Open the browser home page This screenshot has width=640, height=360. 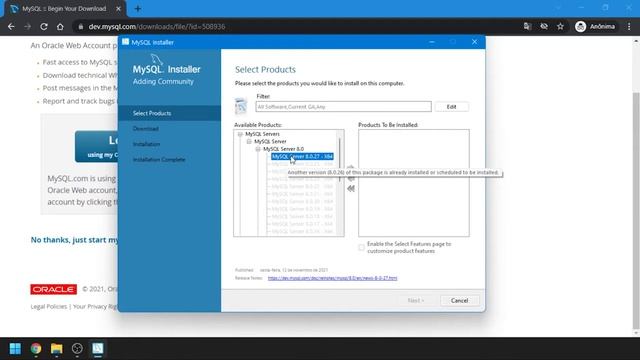(x=60, y=27)
